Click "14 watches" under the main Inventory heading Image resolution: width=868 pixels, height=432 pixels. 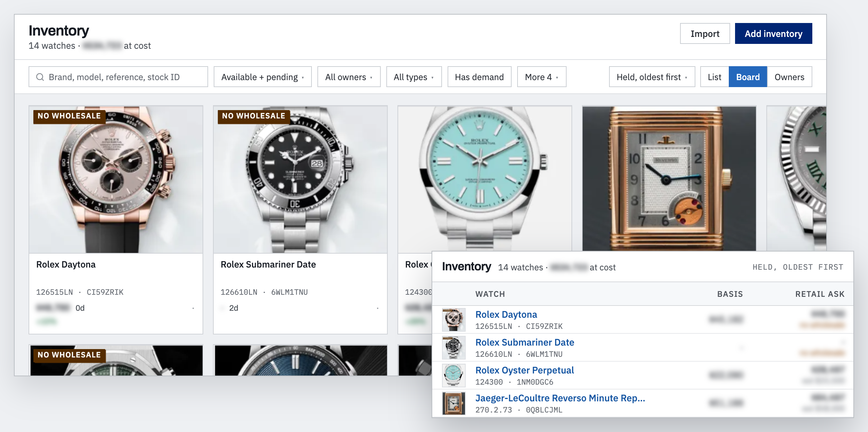(52, 46)
